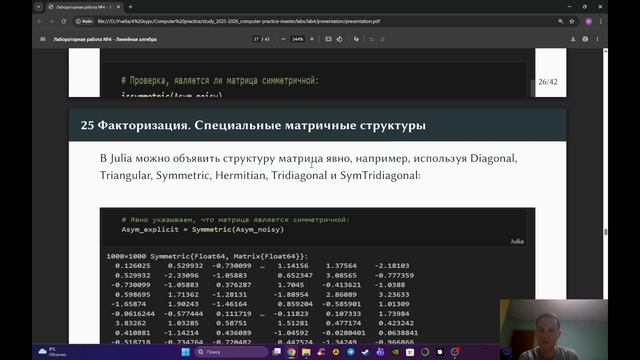Screen dimensions: 640x360
Task: Click the slide title Факторизация heading
Action: click(x=253, y=125)
